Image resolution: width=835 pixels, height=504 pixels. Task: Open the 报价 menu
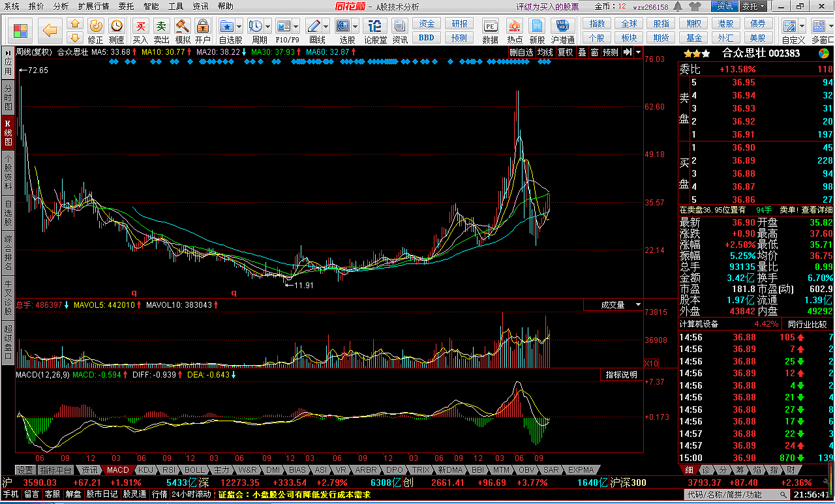pyautogui.click(x=37, y=7)
